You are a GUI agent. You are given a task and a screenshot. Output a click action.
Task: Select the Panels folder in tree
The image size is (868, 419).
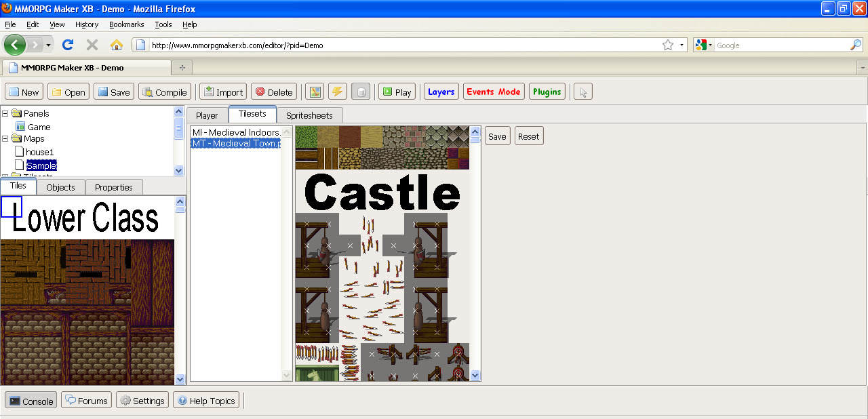37,113
